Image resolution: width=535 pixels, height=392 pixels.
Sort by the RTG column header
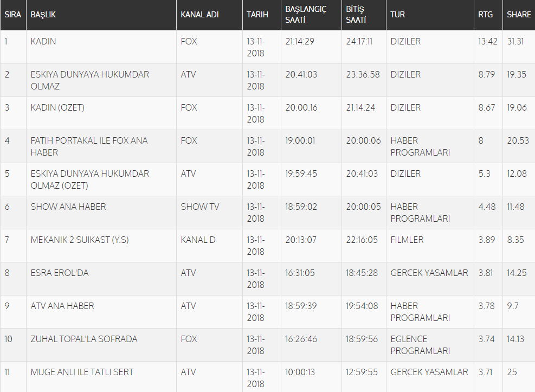tap(486, 15)
